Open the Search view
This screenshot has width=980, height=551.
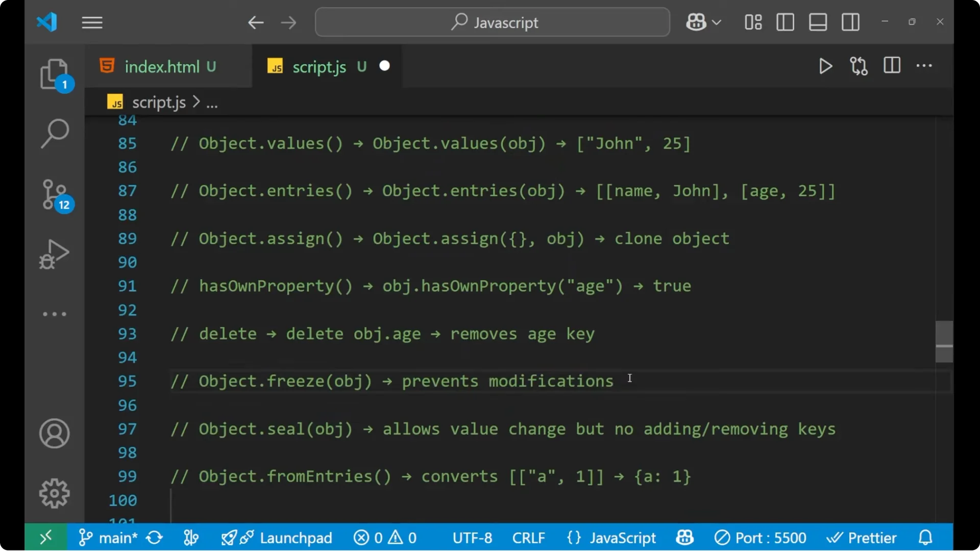point(55,133)
